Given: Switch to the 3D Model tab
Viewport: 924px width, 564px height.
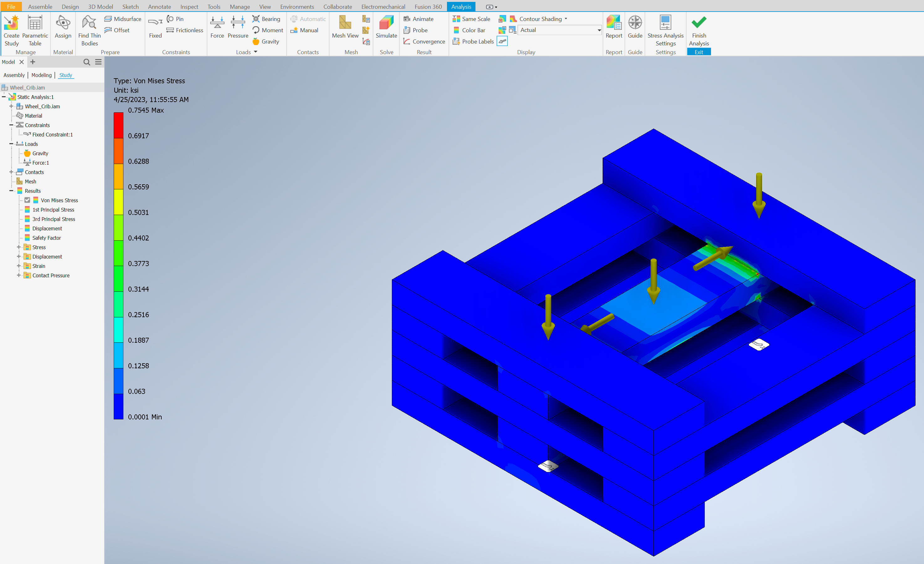Looking at the screenshot, I should [100, 7].
